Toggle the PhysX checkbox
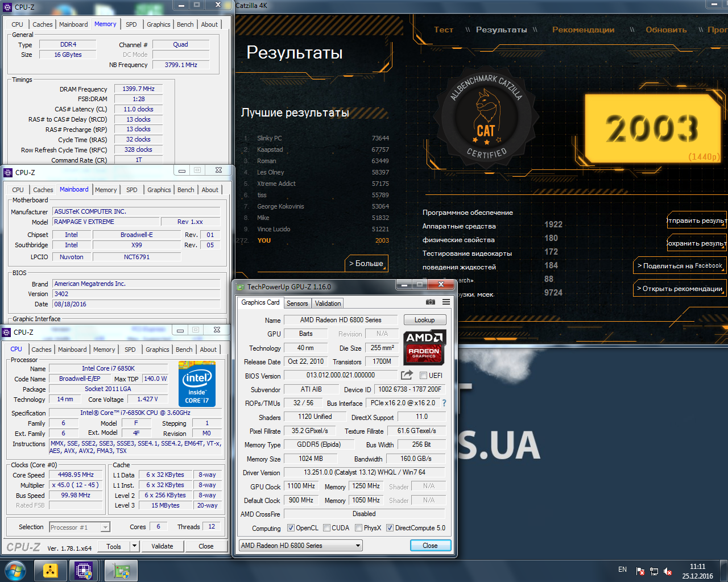The width and height of the screenshot is (728, 582). [x=358, y=528]
